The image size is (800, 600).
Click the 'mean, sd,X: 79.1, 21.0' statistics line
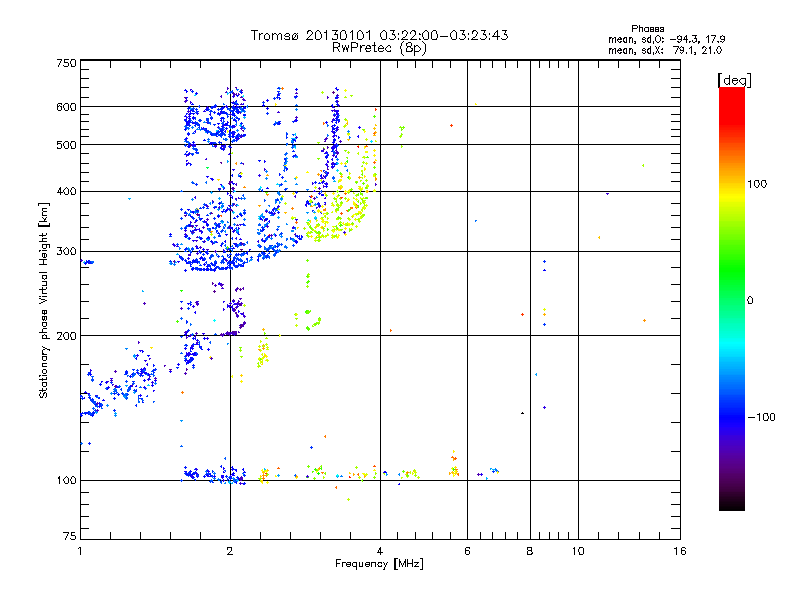665,50
